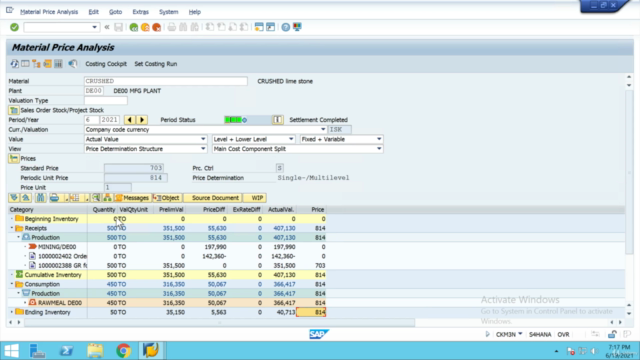Open the Material Price Analysis menu
The width and height of the screenshot is (640, 360).
click(49, 12)
